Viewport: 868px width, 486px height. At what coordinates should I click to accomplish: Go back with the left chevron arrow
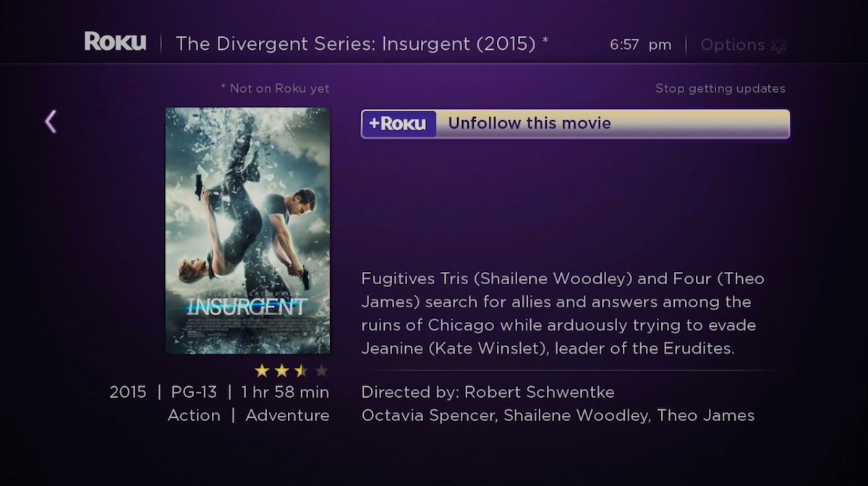click(x=50, y=121)
